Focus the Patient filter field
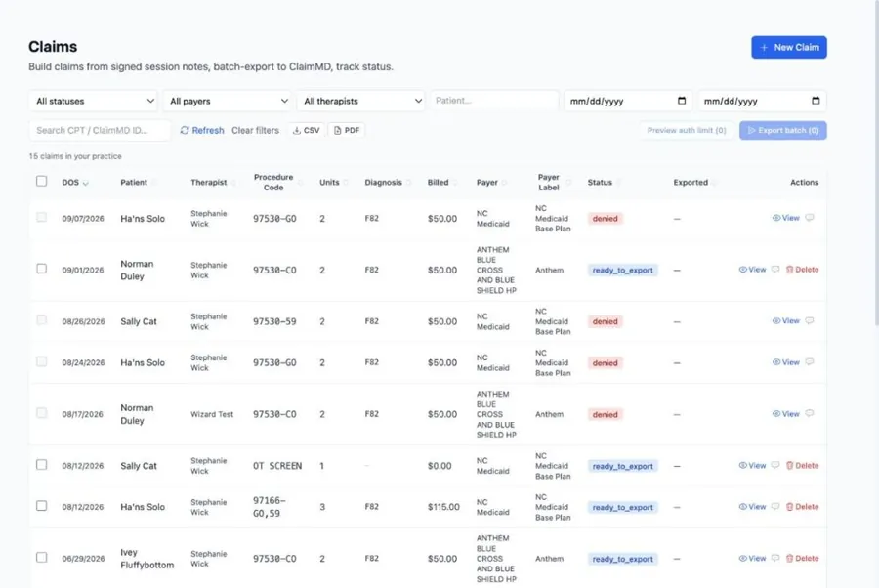 pyautogui.click(x=494, y=101)
